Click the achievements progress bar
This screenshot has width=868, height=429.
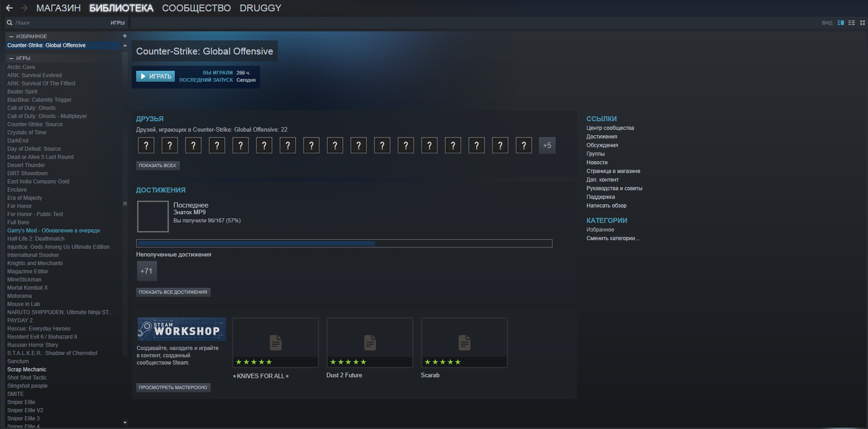coord(344,243)
